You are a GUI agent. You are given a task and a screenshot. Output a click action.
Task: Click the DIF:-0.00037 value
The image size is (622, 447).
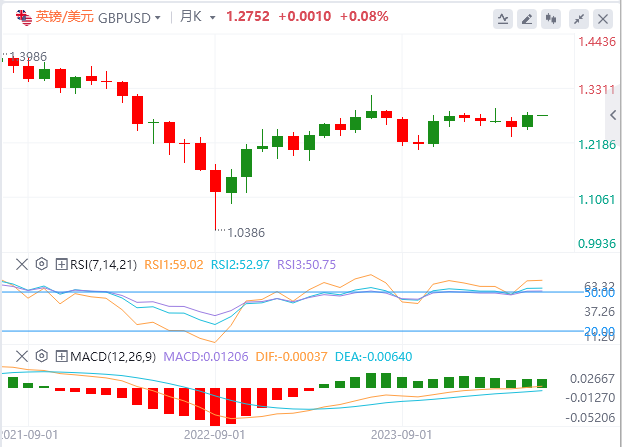pos(292,357)
